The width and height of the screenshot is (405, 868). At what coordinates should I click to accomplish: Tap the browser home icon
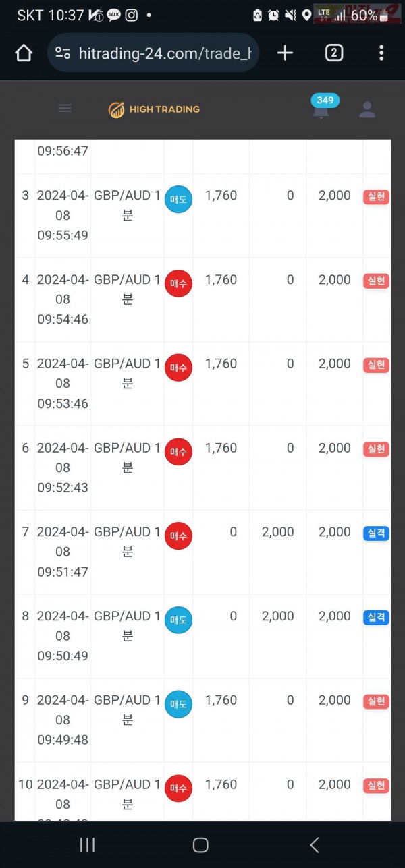pyautogui.click(x=24, y=53)
